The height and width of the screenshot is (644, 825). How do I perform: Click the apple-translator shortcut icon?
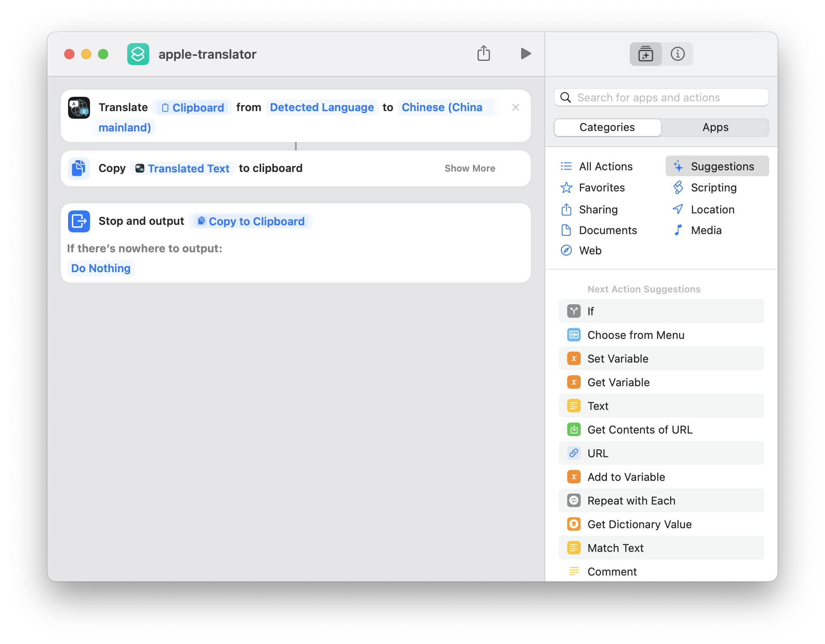tap(138, 54)
